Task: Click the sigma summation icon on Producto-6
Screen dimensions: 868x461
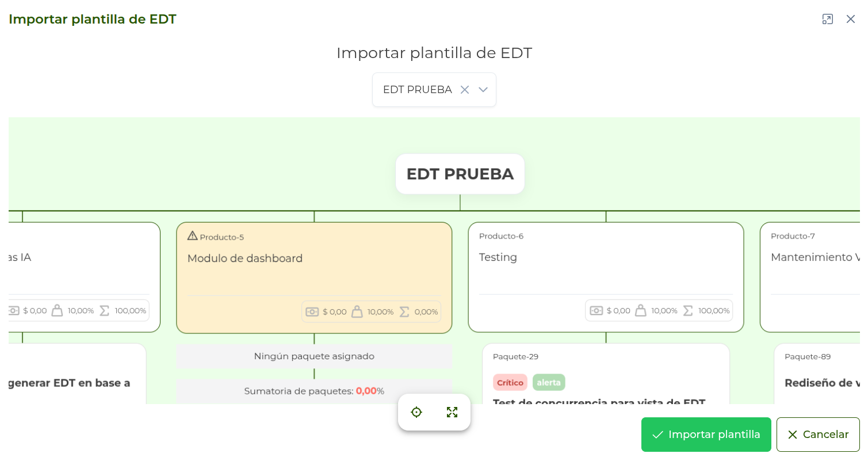Action: pyautogui.click(x=687, y=310)
